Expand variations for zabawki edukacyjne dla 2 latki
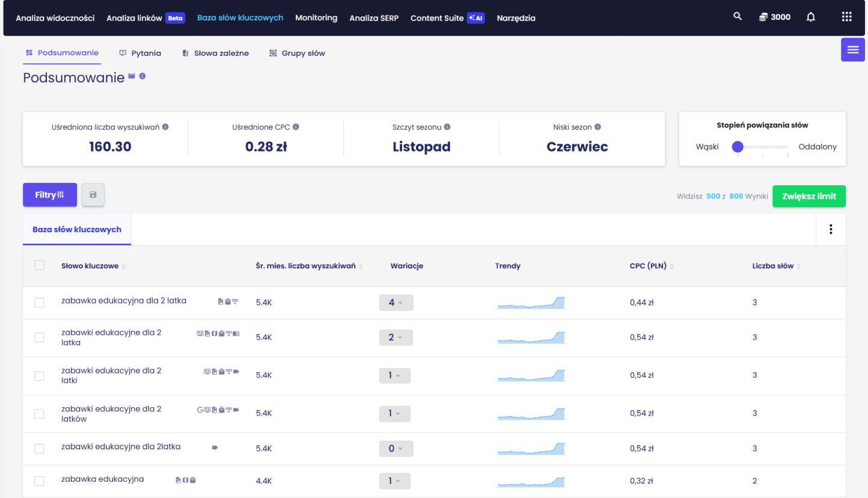868x498 pixels. (x=395, y=375)
